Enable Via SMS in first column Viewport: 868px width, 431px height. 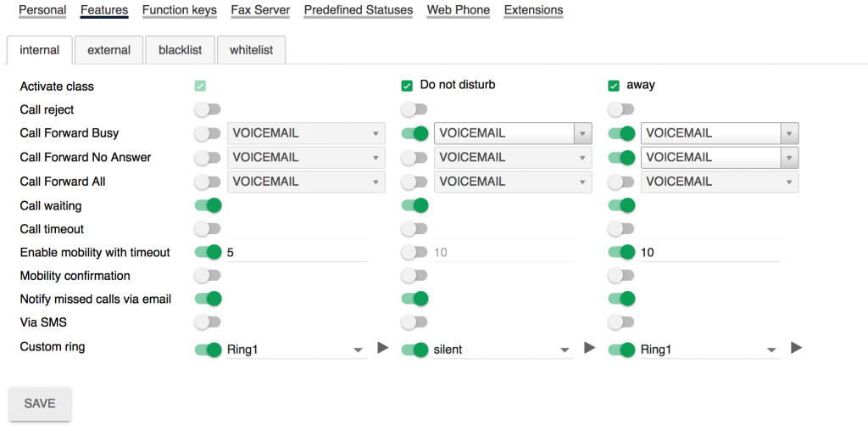pos(208,322)
